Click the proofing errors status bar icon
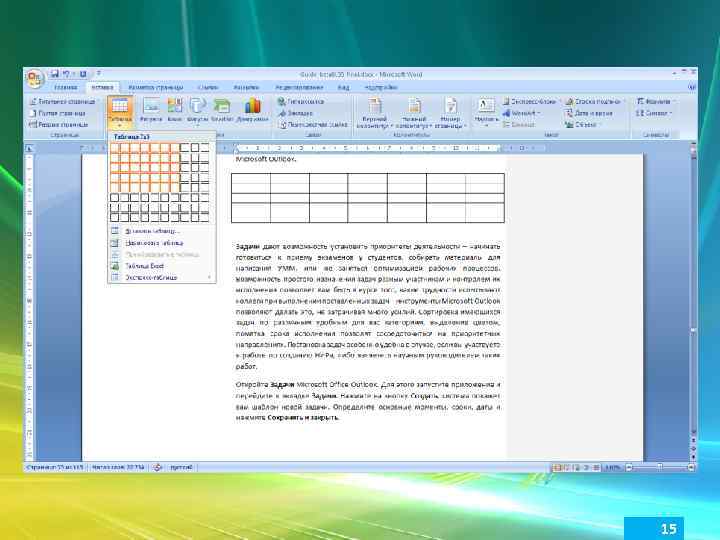Viewport: 720px width, 540px height. point(158,467)
